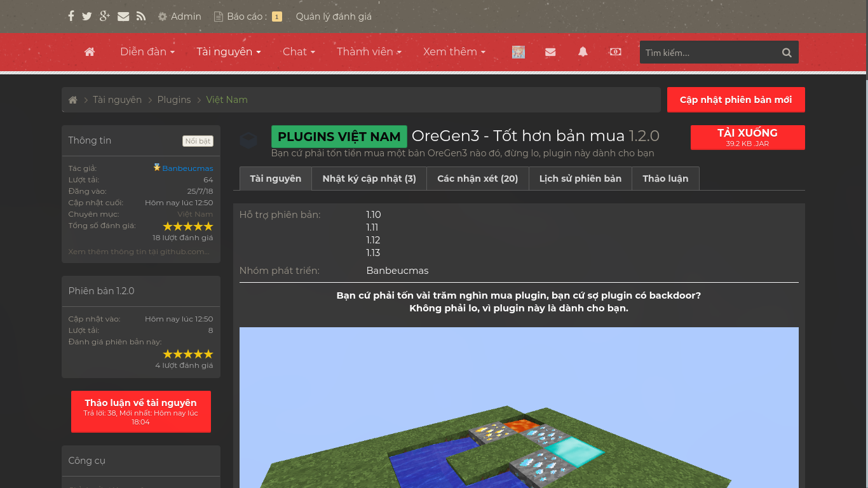
Task: Open Báo cáo reports link
Action: click(x=240, y=17)
